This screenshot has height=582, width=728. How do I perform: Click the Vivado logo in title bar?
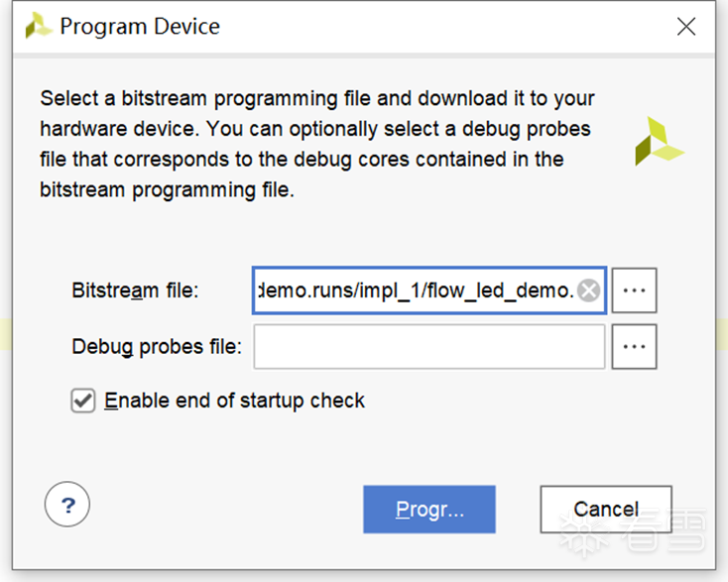[39, 27]
